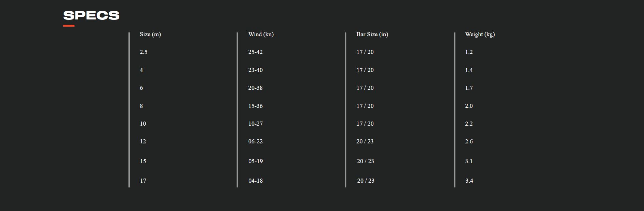Select the 1.7 weight value
The height and width of the screenshot is (211, 644).
pyautogui.click(x=469, y=88)
